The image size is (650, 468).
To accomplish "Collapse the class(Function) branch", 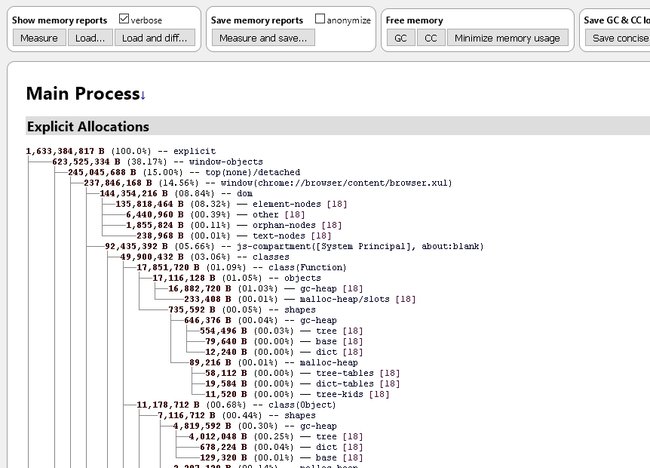I will (x=242, y=267).
